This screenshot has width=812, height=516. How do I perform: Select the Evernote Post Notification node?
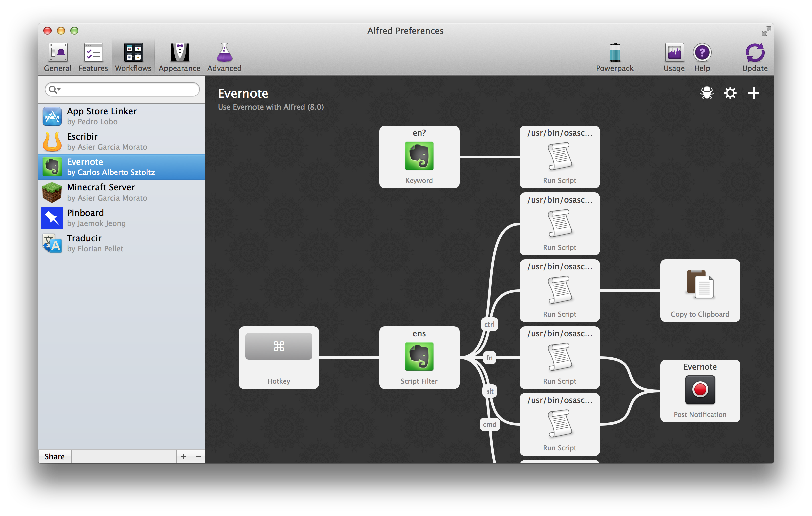(700, 391)
